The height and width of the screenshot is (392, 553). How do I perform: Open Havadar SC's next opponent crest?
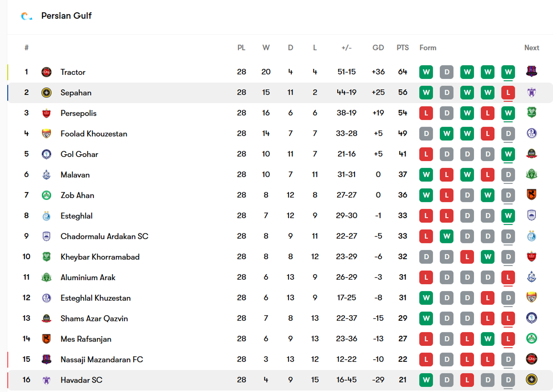[531, 379]
